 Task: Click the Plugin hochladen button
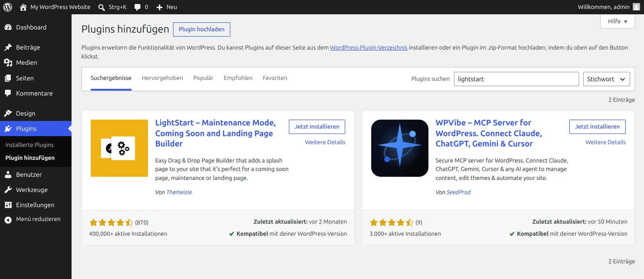[x=202, y=29]
